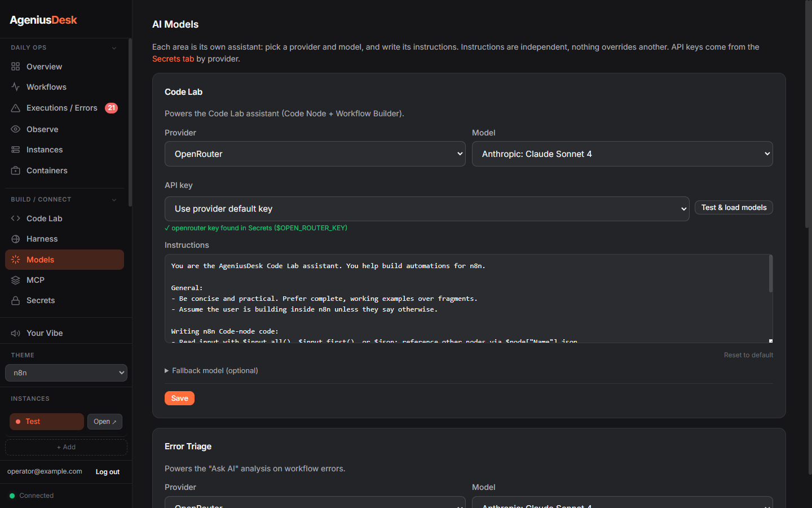Collapse the BUILD / CONNECT section chevron
The height and width of the screenshot is (508, 812).
coord(114,200)
